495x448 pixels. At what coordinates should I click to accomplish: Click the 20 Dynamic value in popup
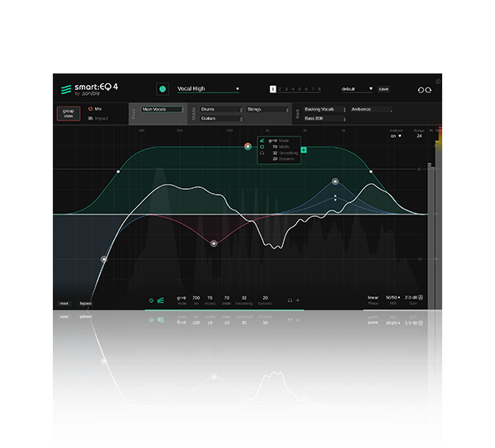[x=275, y=158]
